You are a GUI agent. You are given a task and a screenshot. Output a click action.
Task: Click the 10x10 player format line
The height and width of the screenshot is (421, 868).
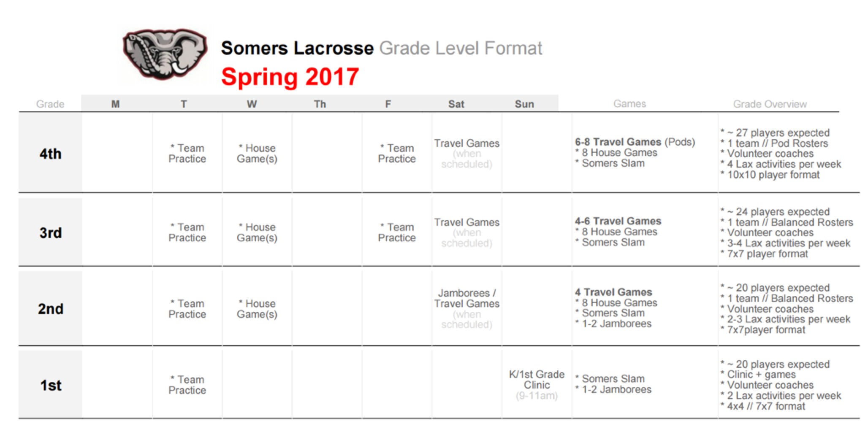coord(773,175)
